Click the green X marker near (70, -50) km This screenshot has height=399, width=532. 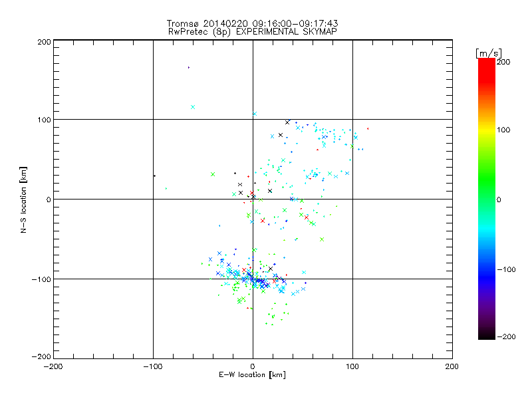[x=322, y=239]
